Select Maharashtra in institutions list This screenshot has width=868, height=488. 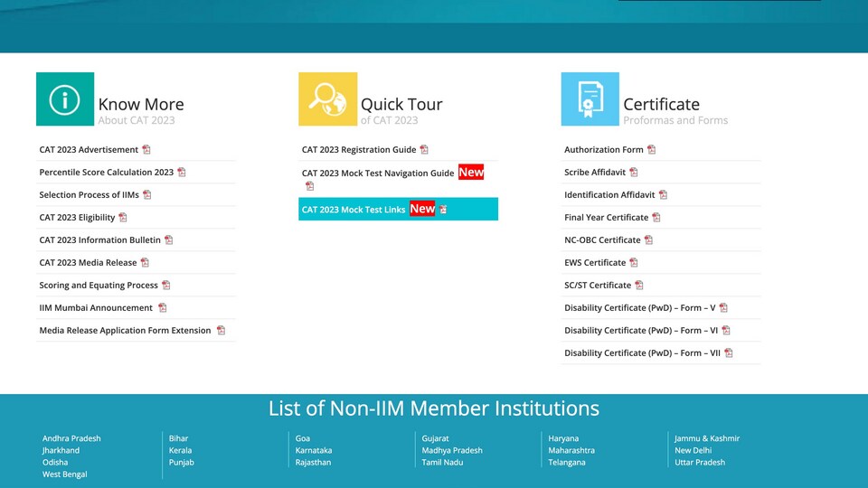(x=571, y=450)
